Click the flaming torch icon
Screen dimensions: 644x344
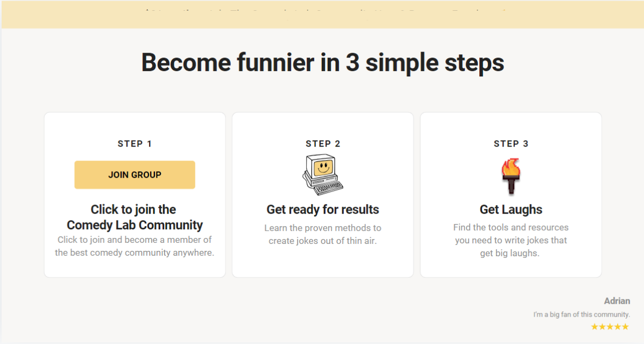pyautogui.click(x=511, y=176)
